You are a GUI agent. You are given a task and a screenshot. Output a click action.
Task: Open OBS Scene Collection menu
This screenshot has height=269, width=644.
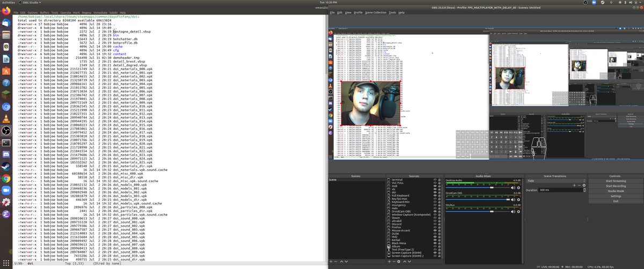coord(376,12)
